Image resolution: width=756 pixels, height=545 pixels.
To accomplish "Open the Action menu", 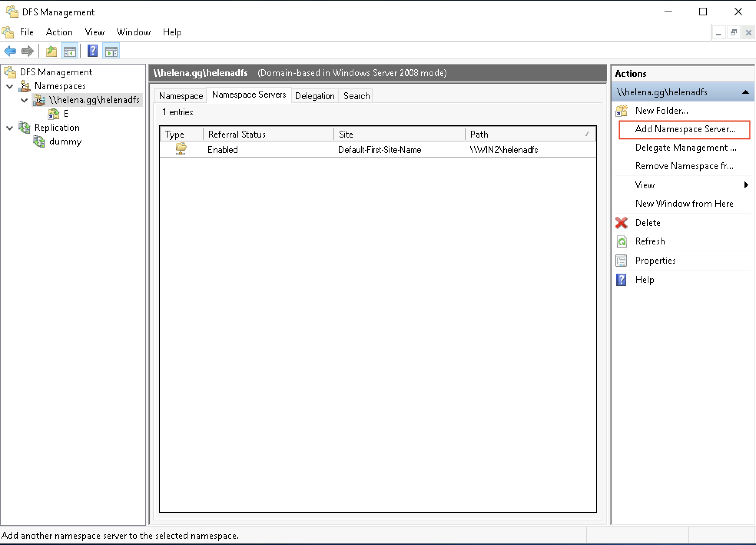I will [59, 32].
